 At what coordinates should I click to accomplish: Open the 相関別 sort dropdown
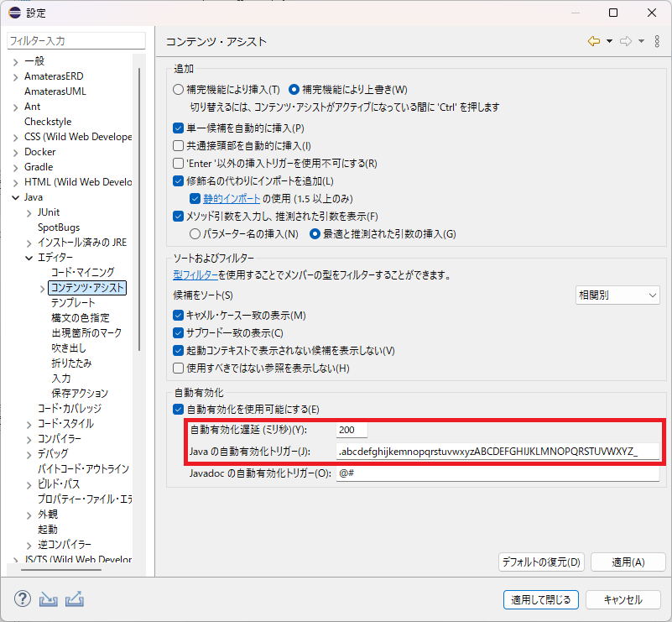(617, 295)
